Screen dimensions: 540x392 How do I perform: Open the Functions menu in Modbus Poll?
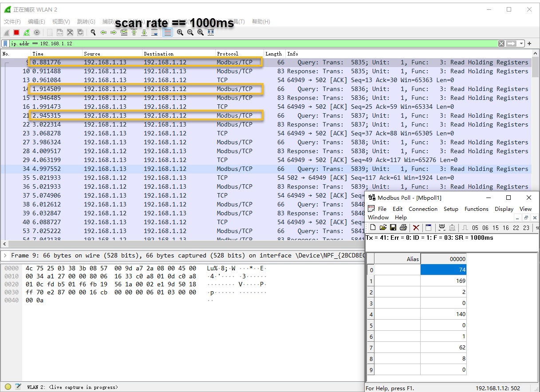click(476, 209)
